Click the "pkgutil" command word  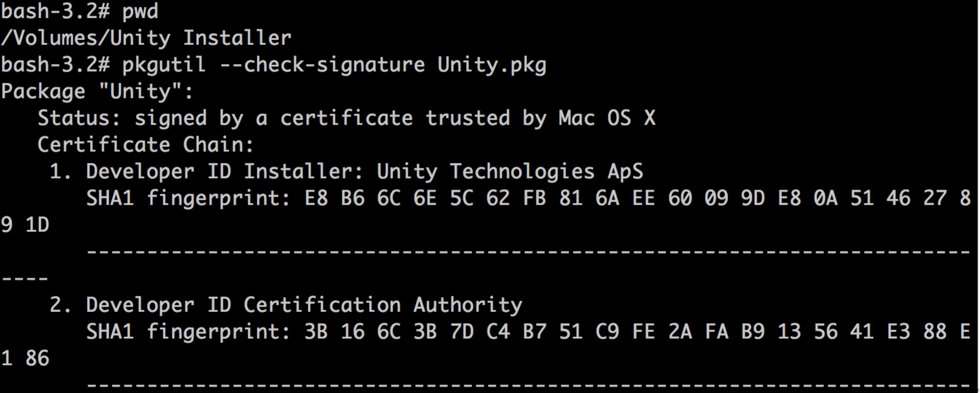pyautogui.click(x=164, y=65)
